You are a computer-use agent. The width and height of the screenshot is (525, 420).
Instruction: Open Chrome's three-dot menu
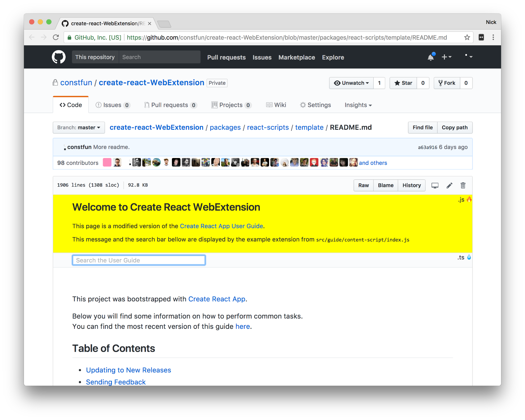493,37
